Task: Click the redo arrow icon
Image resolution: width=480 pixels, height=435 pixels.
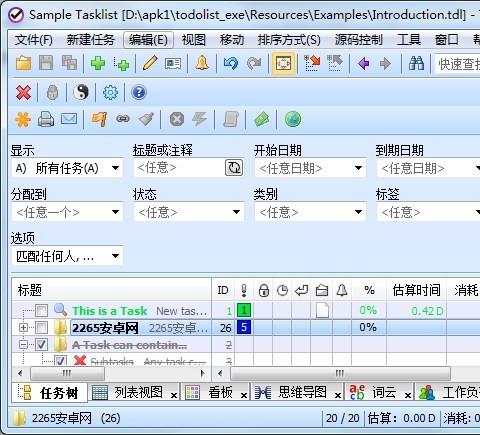Action: (x=254, y=63)
